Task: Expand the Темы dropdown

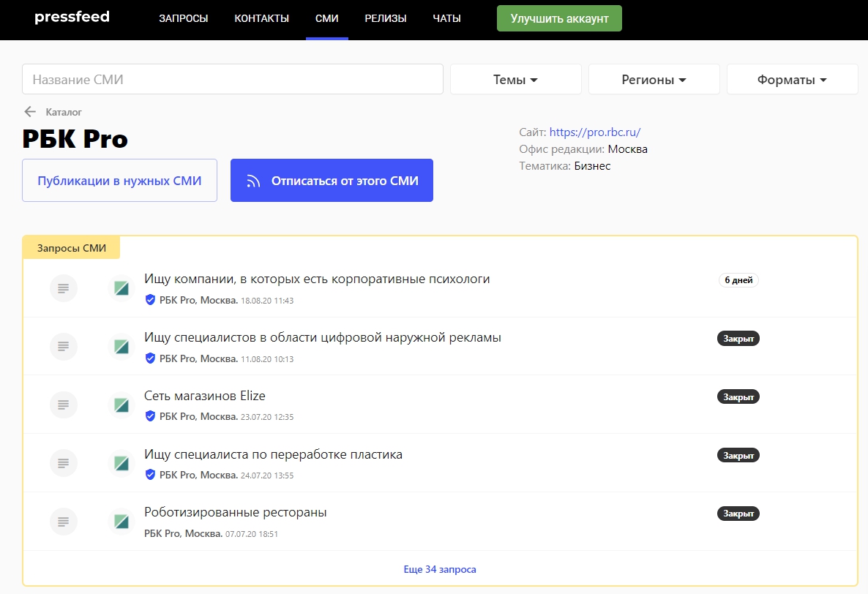Action: [x=515, y=80]
